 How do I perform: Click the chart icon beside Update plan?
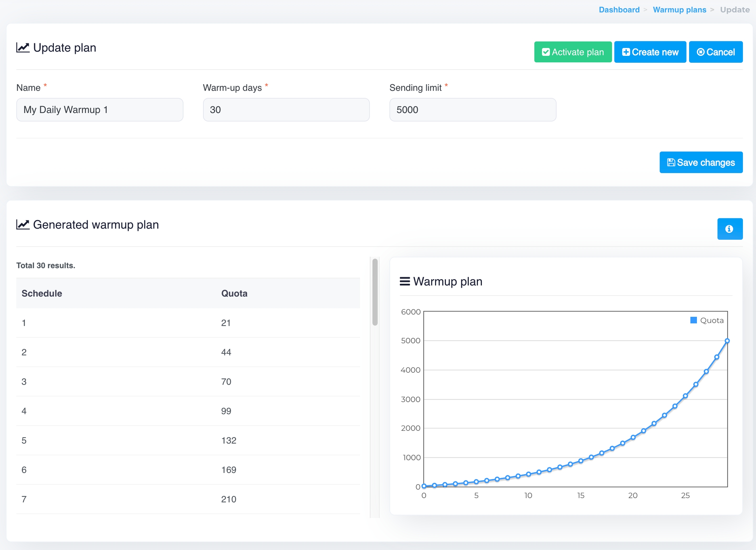pyautogui.click(x=23, y=48)
